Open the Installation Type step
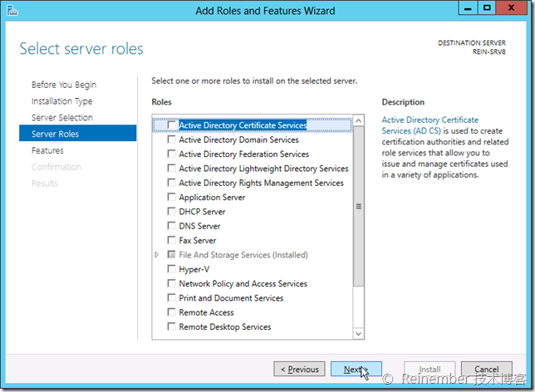Viewport: 535px width, 392px height. click(x=62, y=101)
